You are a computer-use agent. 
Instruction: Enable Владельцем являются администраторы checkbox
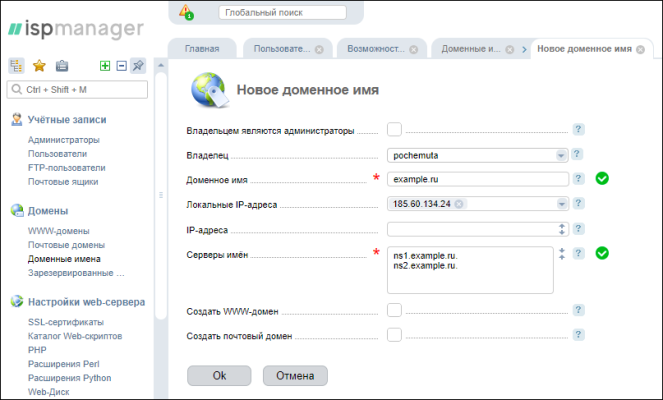(x=394, y=129)
